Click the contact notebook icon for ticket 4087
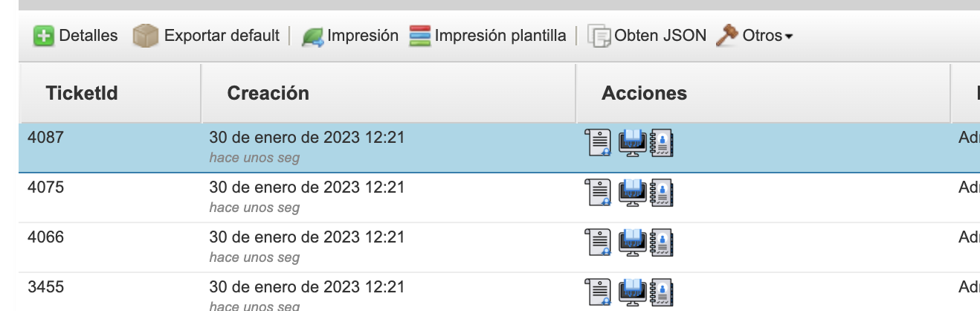Image resolution: width=980 pixels, height=311 pixels. pyautogui.click(x=661, y=143)
